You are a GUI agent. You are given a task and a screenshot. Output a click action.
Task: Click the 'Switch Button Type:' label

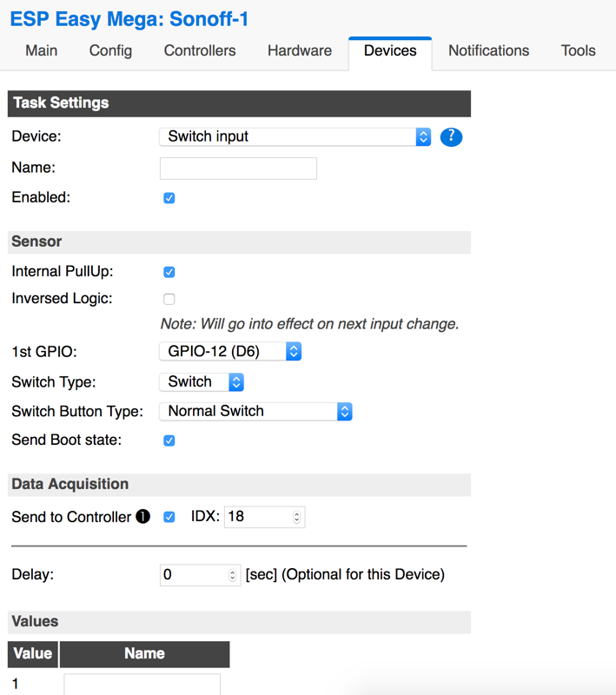(x=77, y=411)
